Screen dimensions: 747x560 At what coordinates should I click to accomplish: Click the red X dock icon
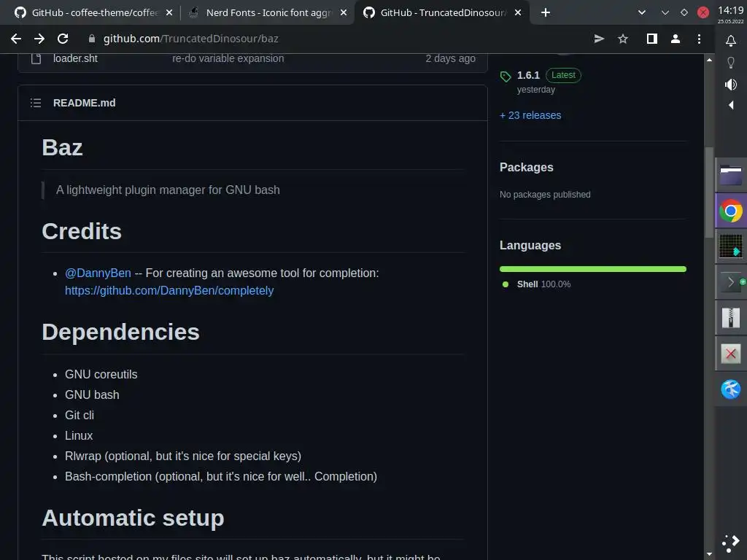coord(730,354)
